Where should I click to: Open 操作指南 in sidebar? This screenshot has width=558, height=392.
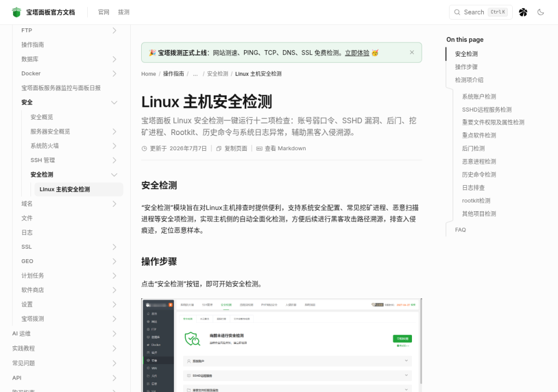pyautogui.click(x=33, y=45)
